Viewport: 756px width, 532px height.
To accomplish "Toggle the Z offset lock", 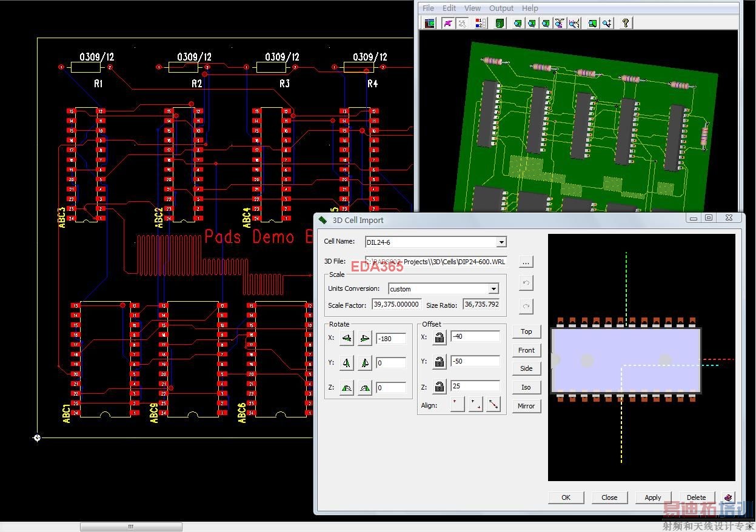I will point(440,387).
